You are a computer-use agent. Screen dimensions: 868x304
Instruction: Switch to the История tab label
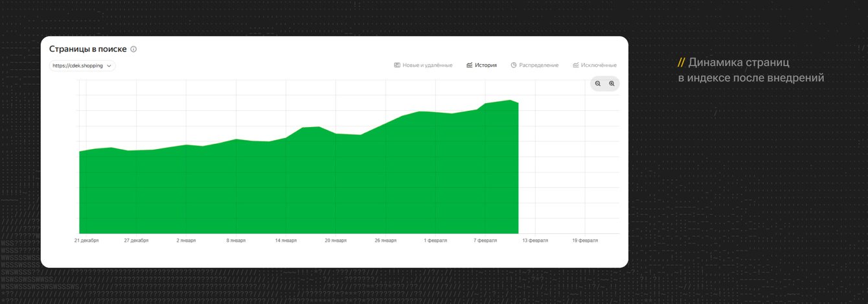point(486,65)
